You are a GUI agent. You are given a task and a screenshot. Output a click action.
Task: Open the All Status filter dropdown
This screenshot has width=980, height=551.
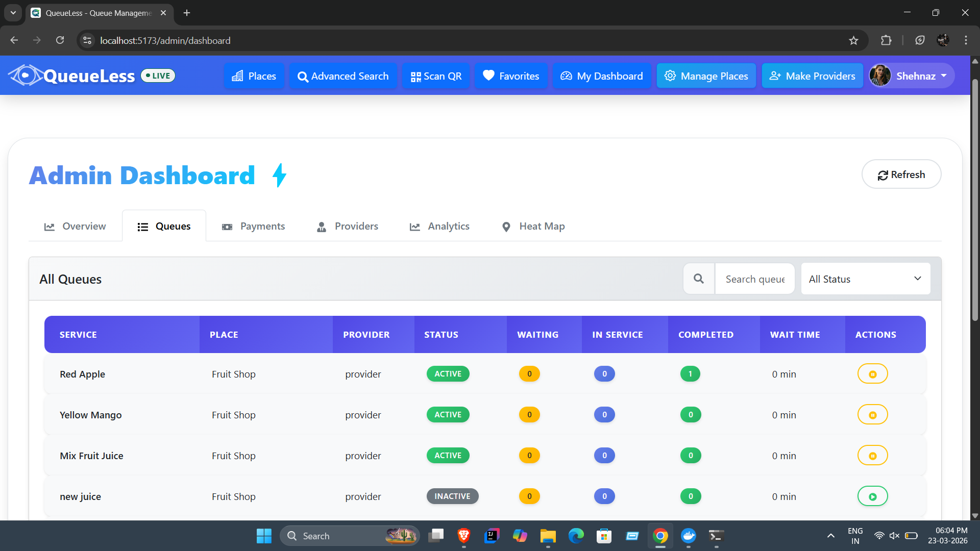coord(866,279)
